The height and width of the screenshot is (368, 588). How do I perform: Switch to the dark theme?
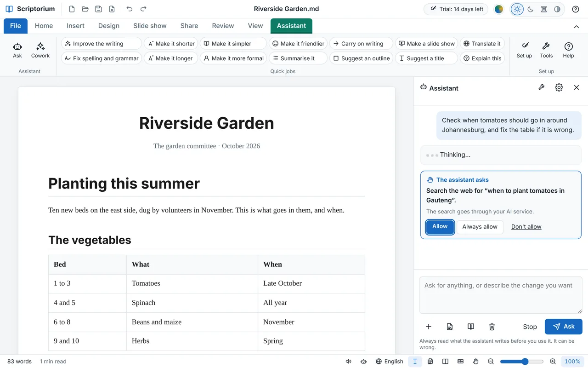tap(531, 9)
